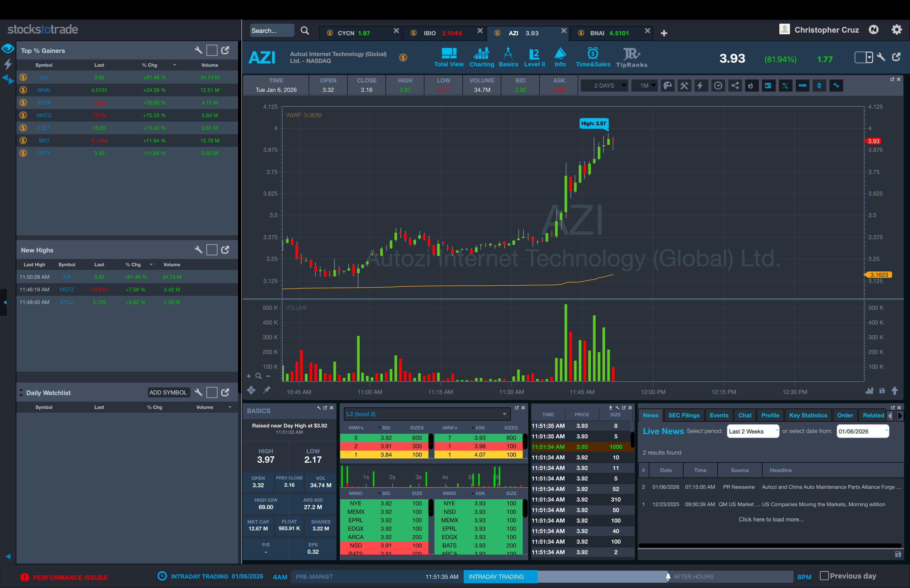Image resolution: width=910 pixels, height=588 pixels.
Task: Expand the Last 2 Weeks period dropdown
Action: 752,431
